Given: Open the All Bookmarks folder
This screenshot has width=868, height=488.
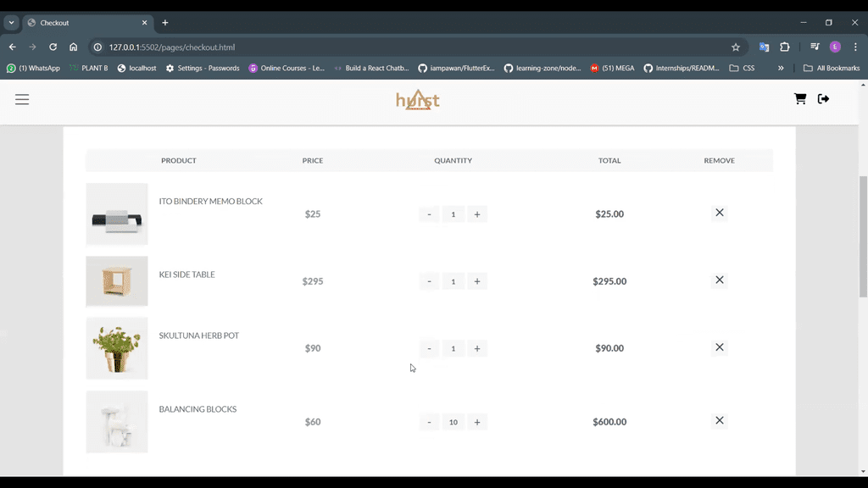Looking at the screenshot, I should point(832,68).
